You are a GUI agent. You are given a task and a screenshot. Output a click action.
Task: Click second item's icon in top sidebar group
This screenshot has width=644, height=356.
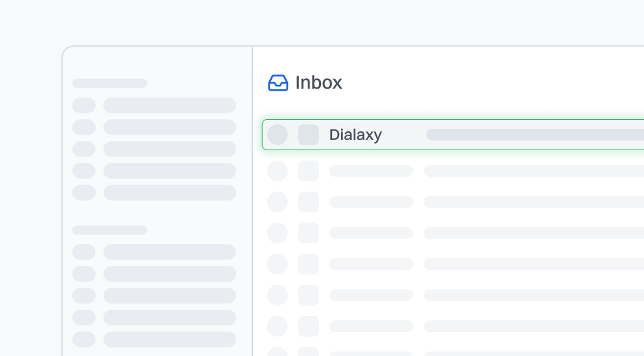pyautogui.click(x=83, y=128)
